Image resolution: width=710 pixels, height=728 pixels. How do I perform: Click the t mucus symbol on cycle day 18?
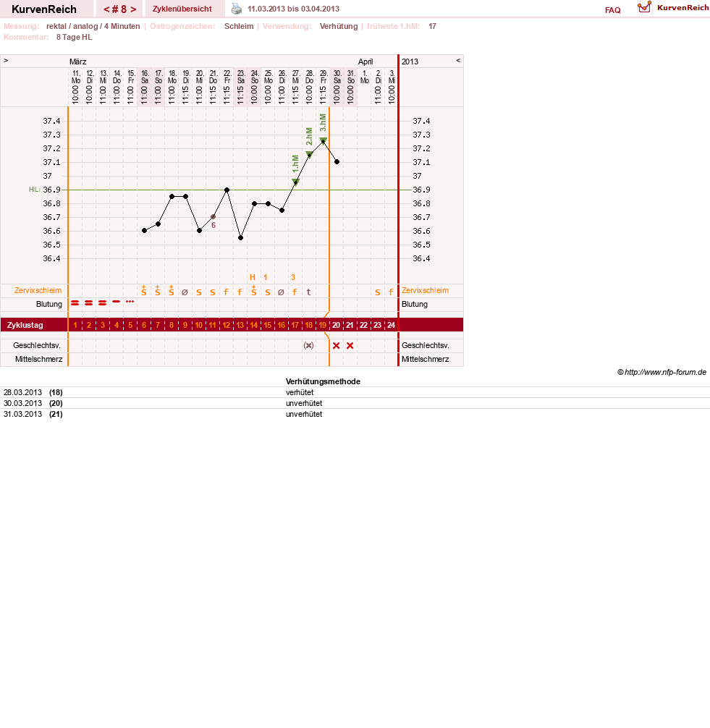click(309, 292)
